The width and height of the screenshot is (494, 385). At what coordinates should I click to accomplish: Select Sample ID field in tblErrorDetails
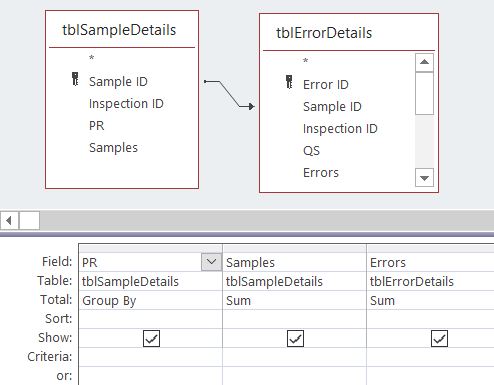332,107
